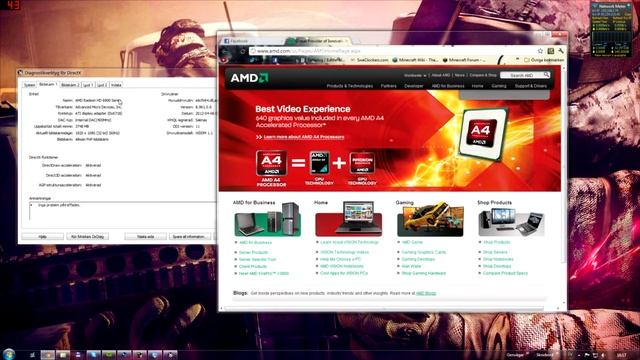Open Compare & Shop header link

(x=483, y=76)
